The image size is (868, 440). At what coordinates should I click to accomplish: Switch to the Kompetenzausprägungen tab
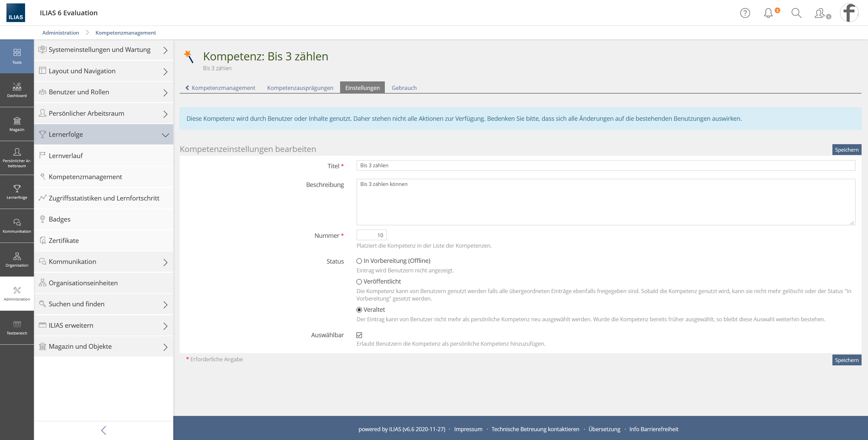[x=300, y=88]
